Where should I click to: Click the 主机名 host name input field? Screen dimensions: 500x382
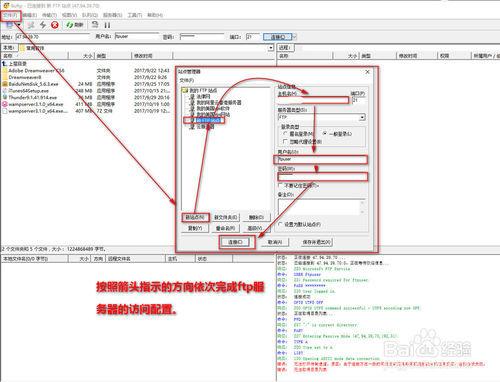point(313,100)
